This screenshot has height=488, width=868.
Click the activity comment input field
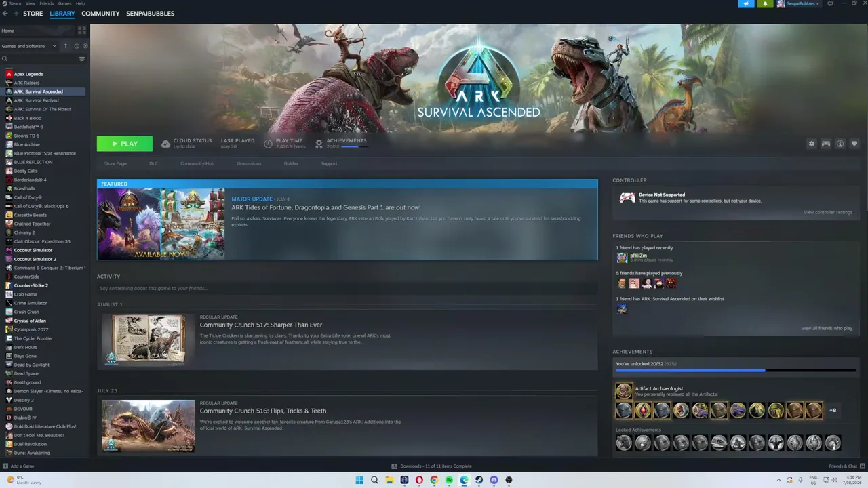click(347, 289)
